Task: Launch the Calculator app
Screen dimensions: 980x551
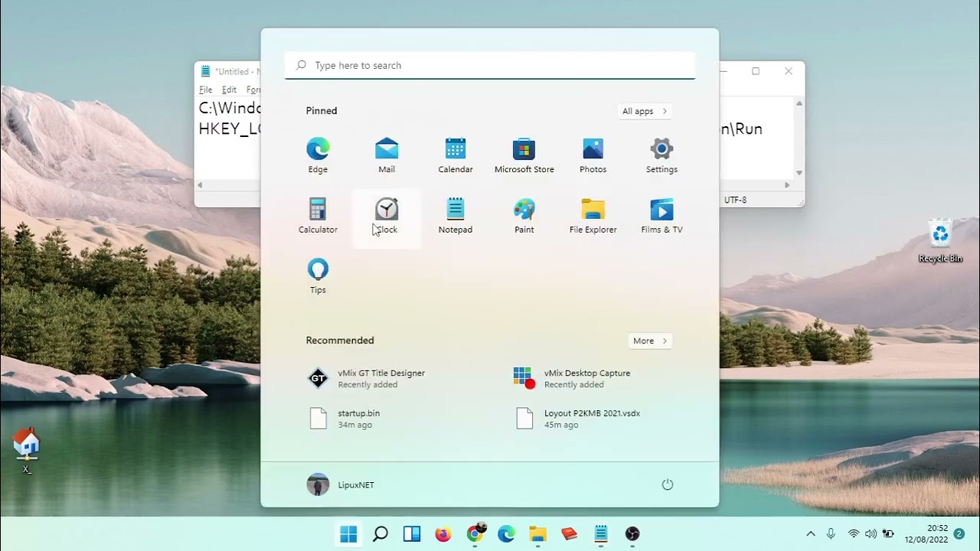Action: click(318, 216)
